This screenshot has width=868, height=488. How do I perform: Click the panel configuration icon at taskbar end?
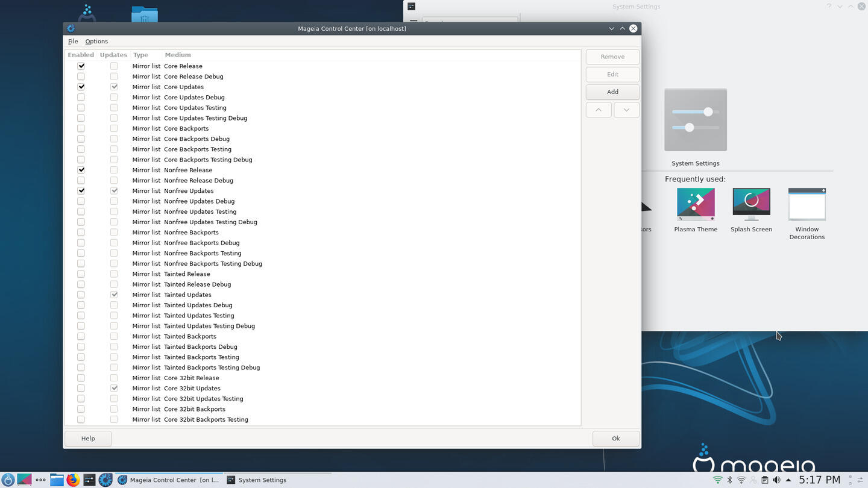(860, 480)
